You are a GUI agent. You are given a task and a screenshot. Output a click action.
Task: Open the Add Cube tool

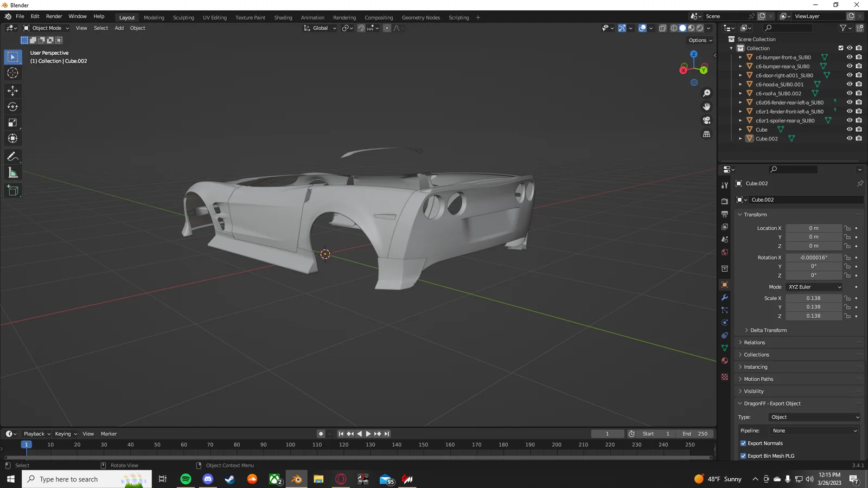tap(12, 190)
